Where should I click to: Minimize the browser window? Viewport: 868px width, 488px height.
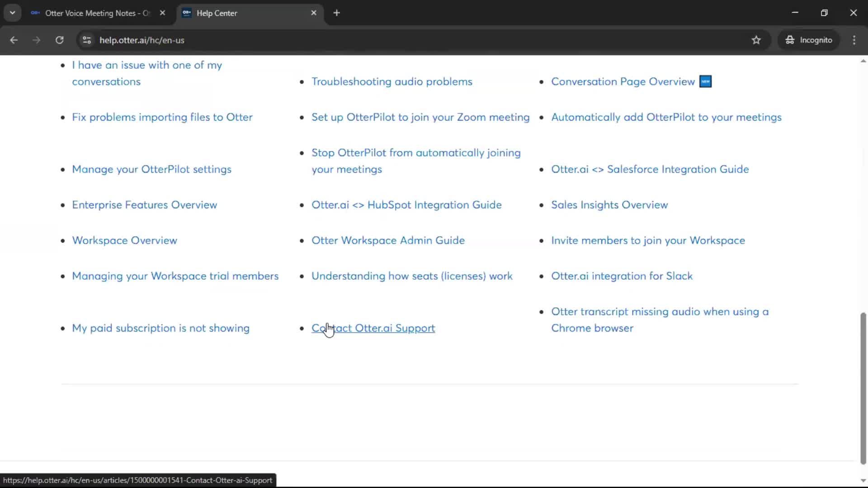click(795, 13)
